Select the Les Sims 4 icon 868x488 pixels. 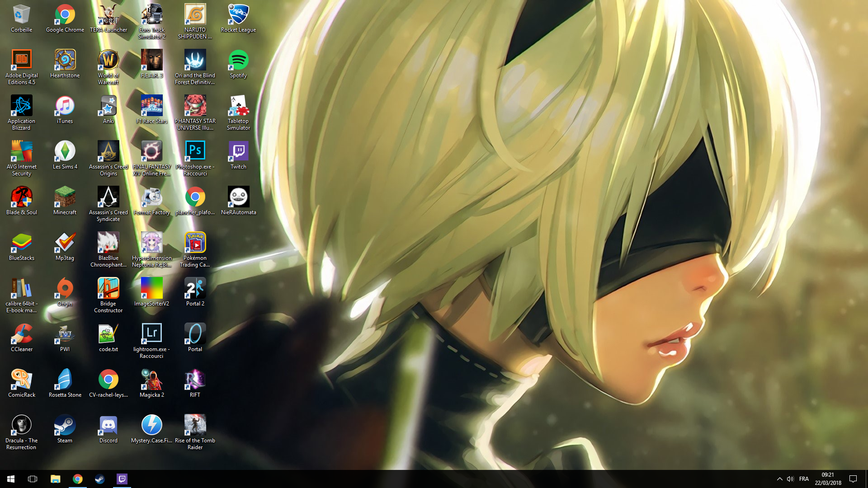65,156
